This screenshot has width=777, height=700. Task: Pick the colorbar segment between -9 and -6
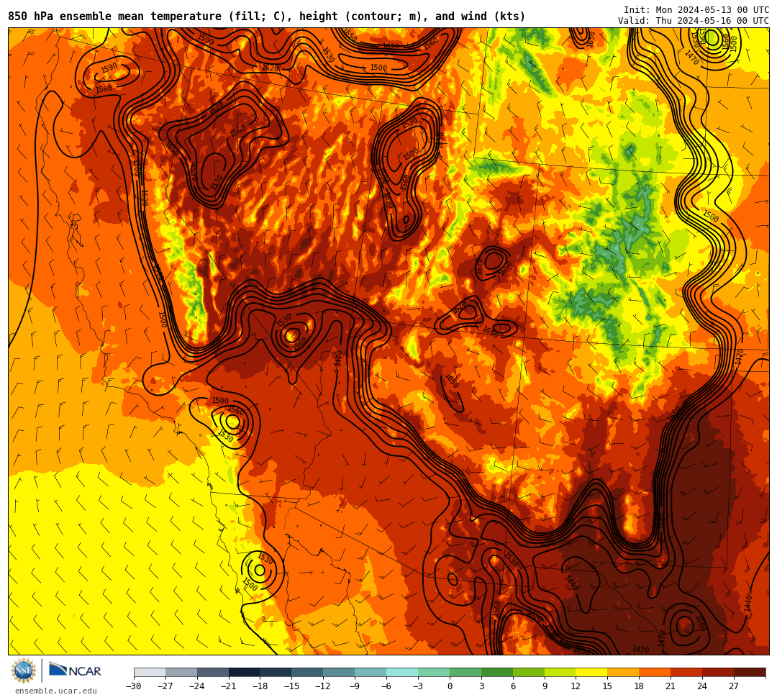click(371, 672)
